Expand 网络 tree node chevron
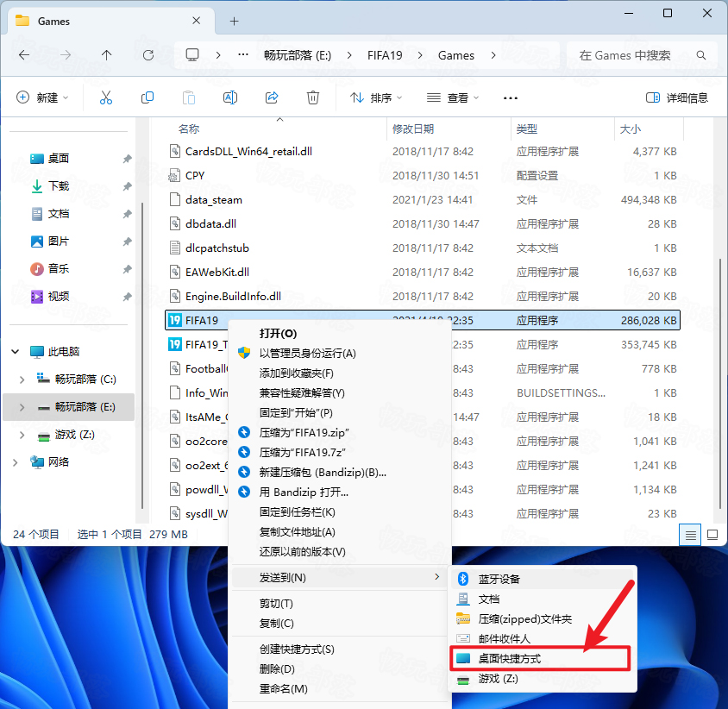The height and width of the screenshot is (709, 728). tap(16, 462)
